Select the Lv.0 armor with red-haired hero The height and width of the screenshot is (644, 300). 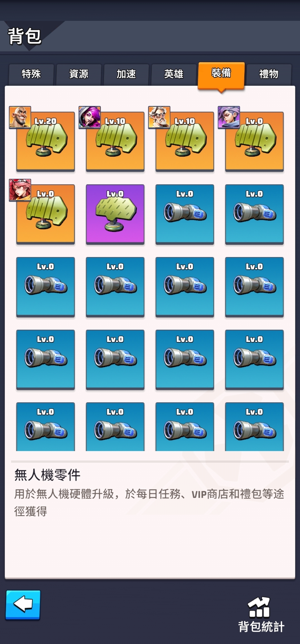pos(46,214)
